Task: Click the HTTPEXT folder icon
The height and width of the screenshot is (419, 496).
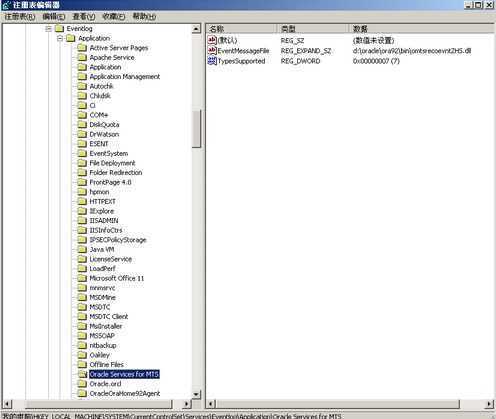Action: pyautogui.click(x=82, y=202)
